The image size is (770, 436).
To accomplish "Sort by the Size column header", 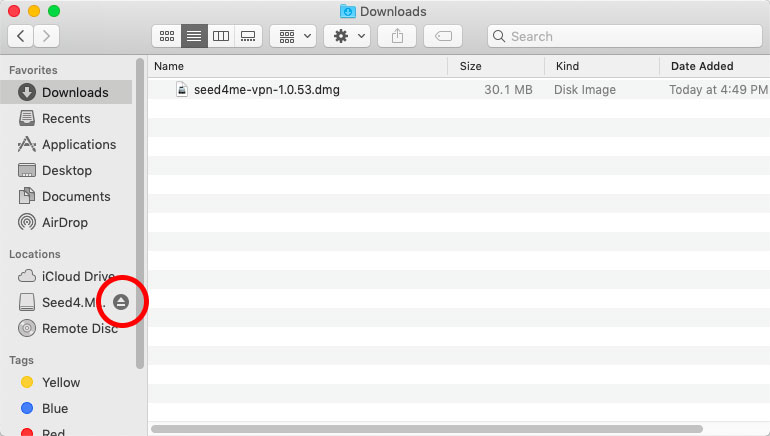I will point(495,66).
